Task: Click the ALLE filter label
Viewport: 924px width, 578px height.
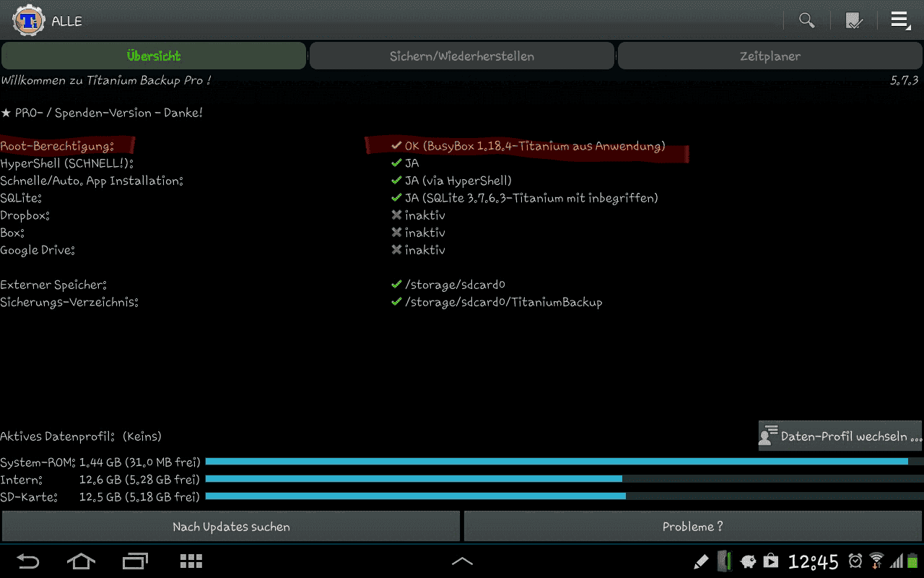Action: coord(66,21)
